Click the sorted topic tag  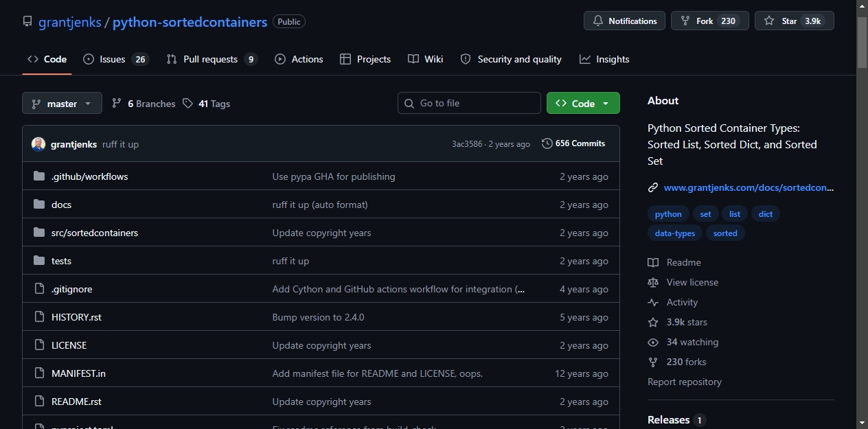point(725,233)
